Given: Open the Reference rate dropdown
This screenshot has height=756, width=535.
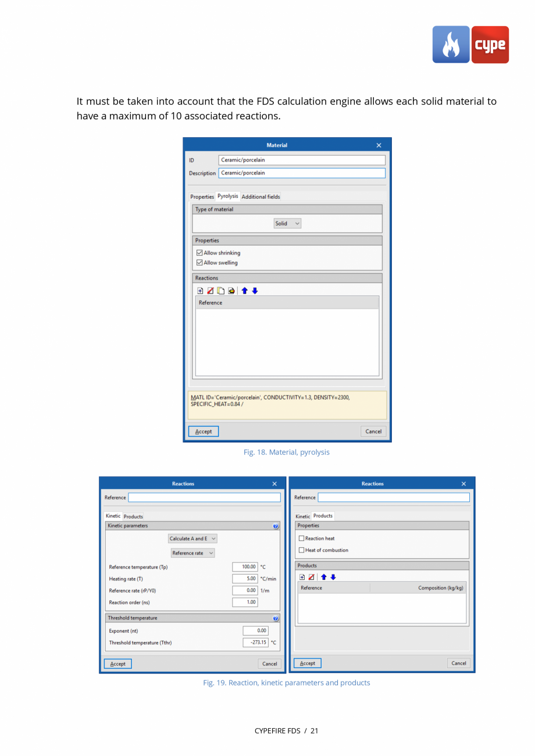Looking at the screenshot, I should pyautogui.click(x=192, y=553).
